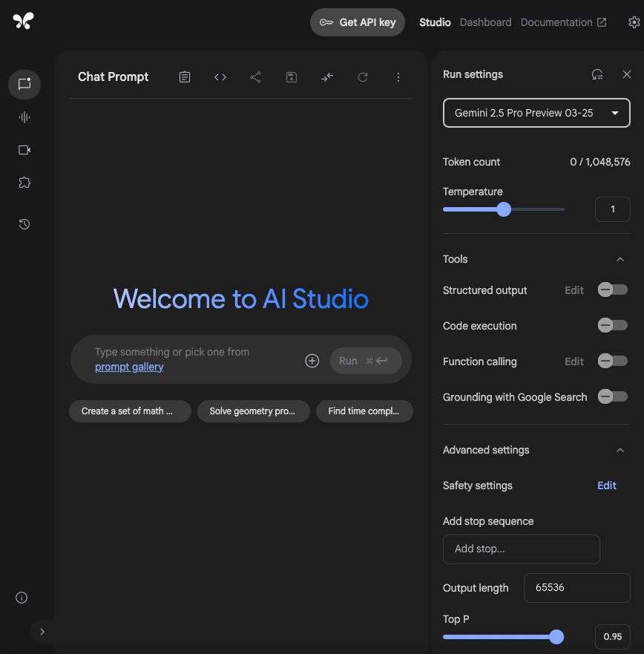Click the Reset default settings icon
The width and height of the screenshot is (644, 654).
597,75
